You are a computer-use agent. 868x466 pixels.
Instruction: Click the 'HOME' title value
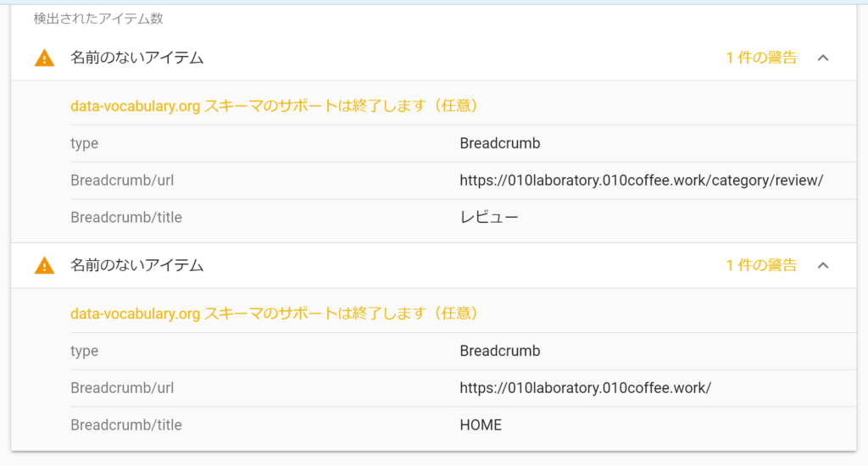click(x=481, y=425)
